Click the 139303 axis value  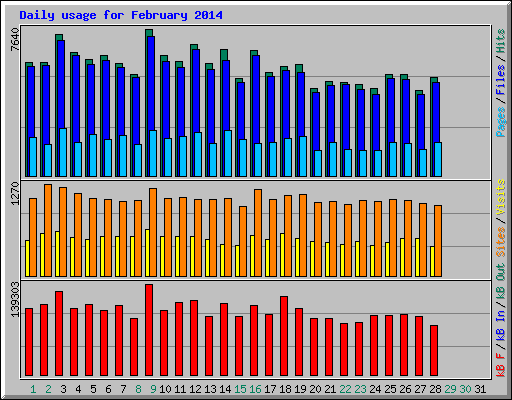pos(15,299)
